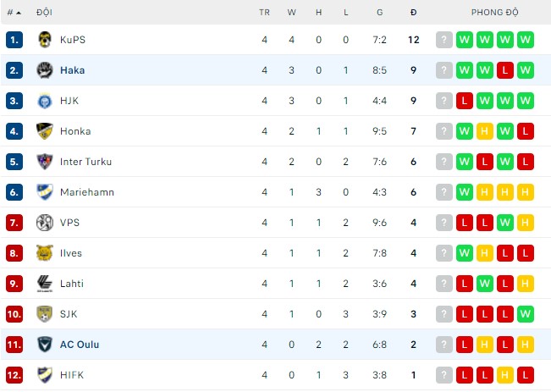
Task: Click the Inter Turku crest icon
Action: (x=45, y=162)
